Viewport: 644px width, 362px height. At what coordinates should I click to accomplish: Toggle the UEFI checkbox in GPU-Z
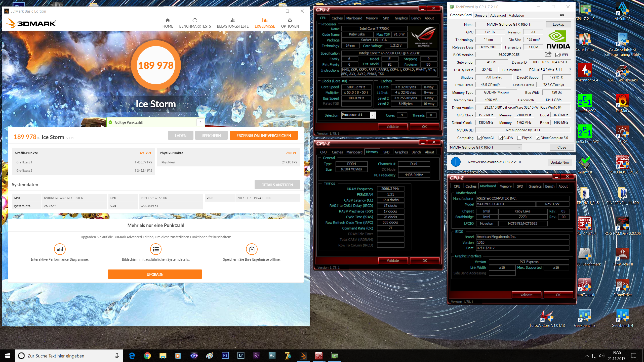click(557, 55)
